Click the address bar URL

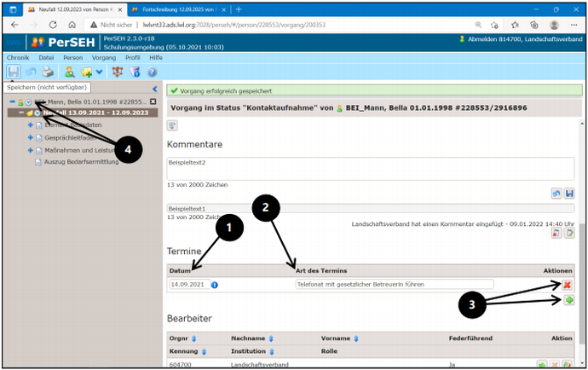(x=234, y=25)
